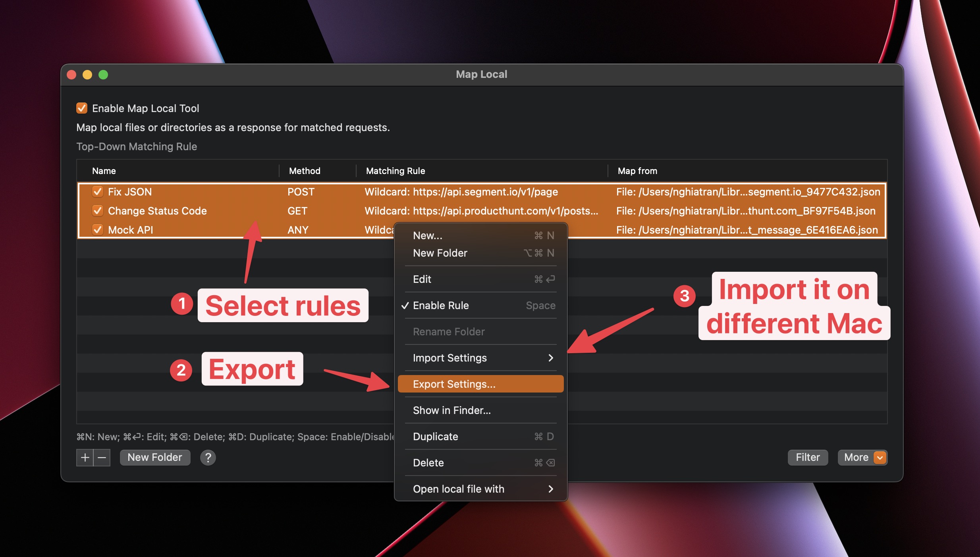Toggle the Enable Map Local Tool checkbox
Image resolution: width=980 pixels, height=557 pixels.
[82, 108]
